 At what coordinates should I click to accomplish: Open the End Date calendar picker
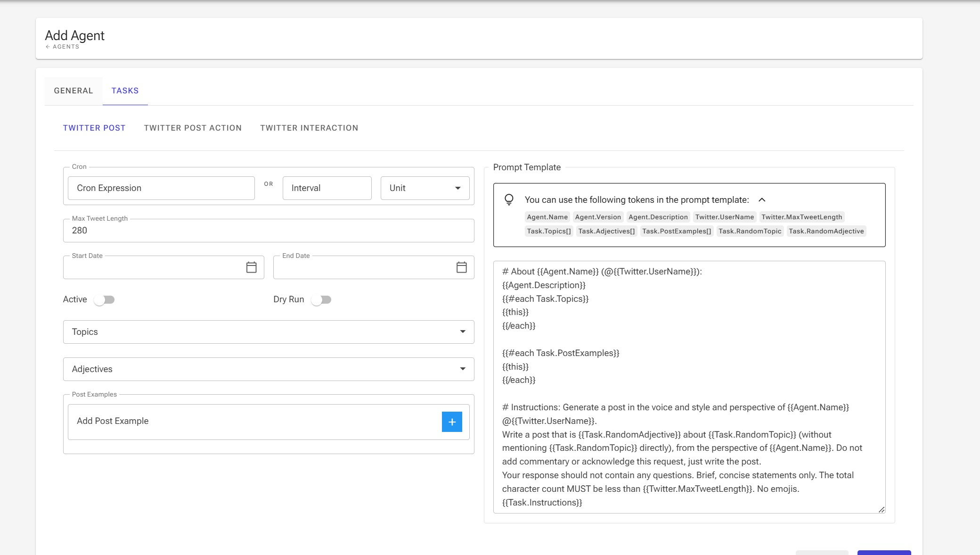coord(461,267)
